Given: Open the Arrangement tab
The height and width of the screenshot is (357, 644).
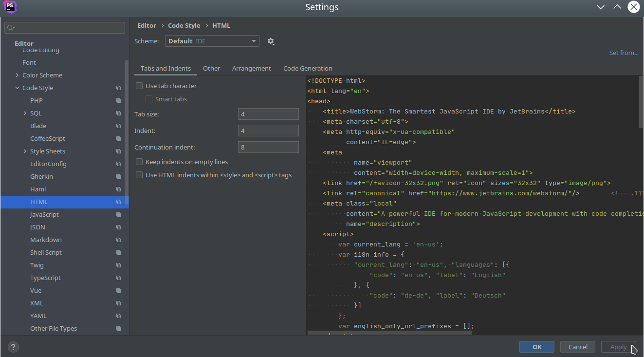Looking at the screenshot, I should [251, 69].
